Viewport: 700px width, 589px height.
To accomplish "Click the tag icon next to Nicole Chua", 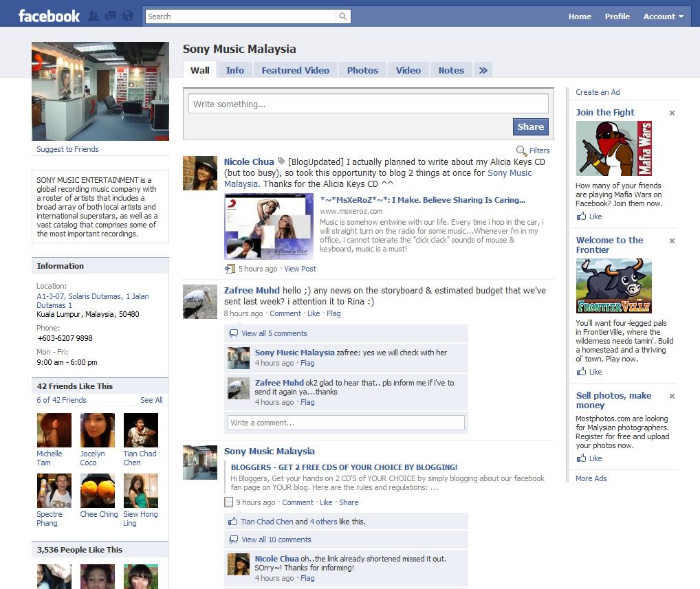I will point(281,161).
